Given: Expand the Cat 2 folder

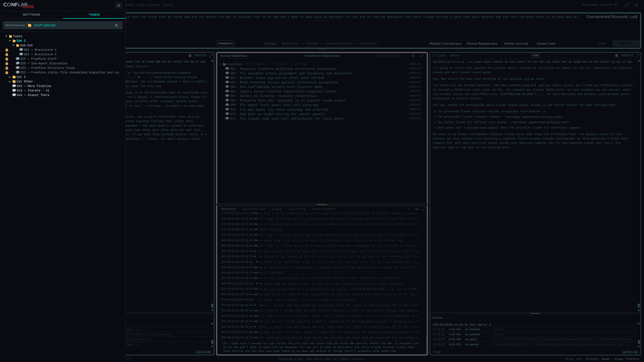Looking at the screenshot, I should (10, 77).
